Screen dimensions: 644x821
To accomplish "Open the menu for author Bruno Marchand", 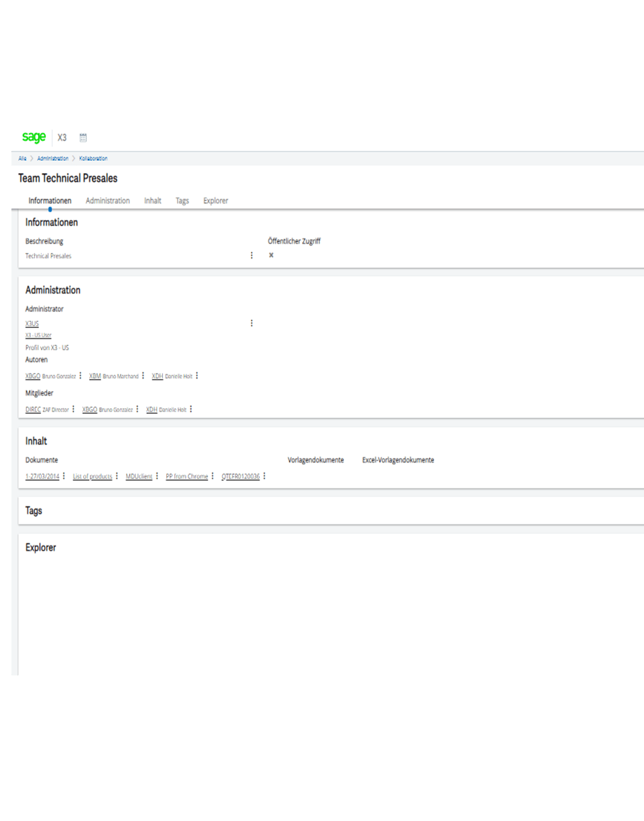I will click(x=144, y=376).
